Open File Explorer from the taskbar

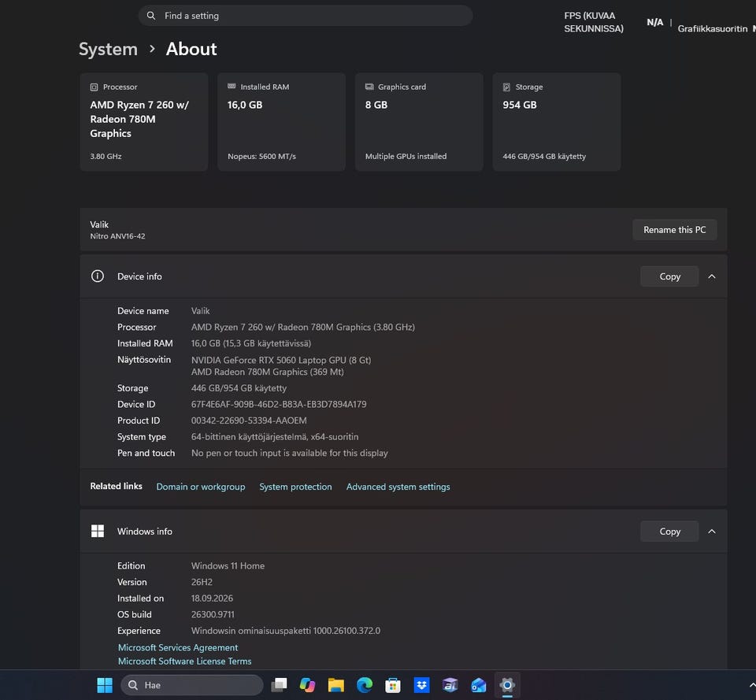tap(336, 685)
